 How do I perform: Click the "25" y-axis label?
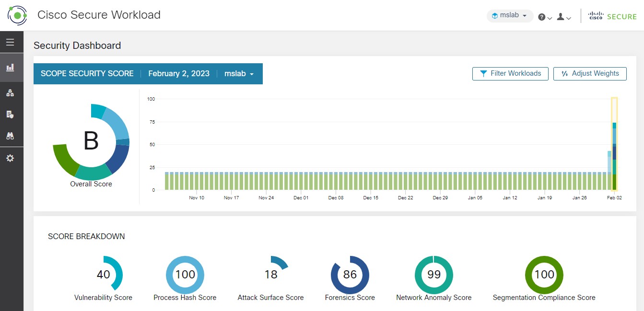click(x=152, y=167)
